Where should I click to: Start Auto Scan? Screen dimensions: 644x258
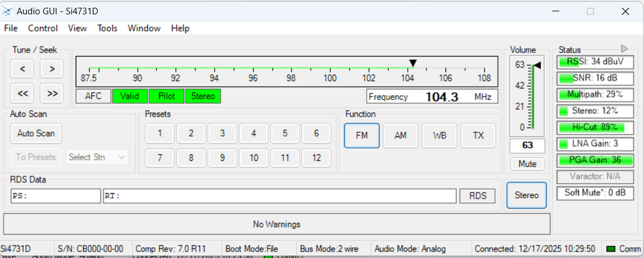point(36,133)
